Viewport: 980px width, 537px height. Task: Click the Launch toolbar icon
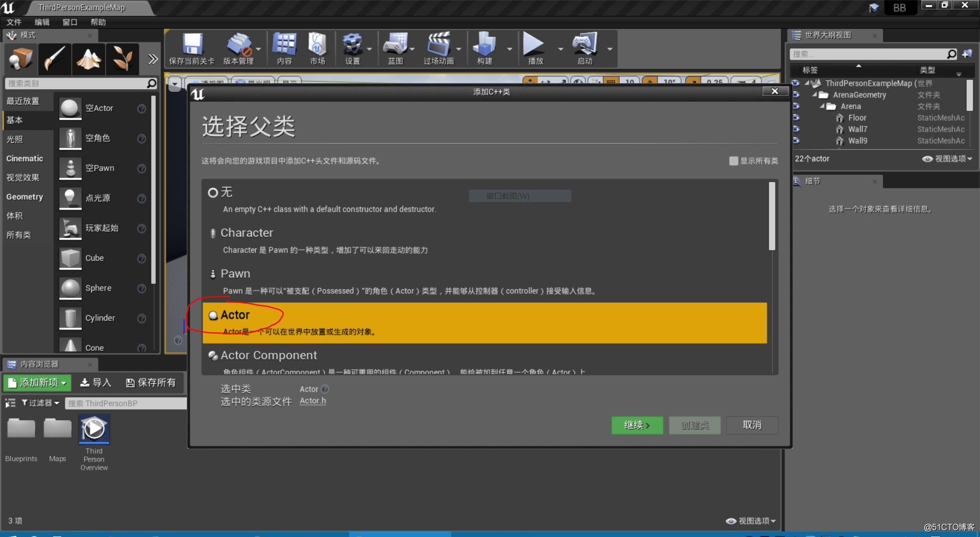pyautogui.click(x=584, y=45)
